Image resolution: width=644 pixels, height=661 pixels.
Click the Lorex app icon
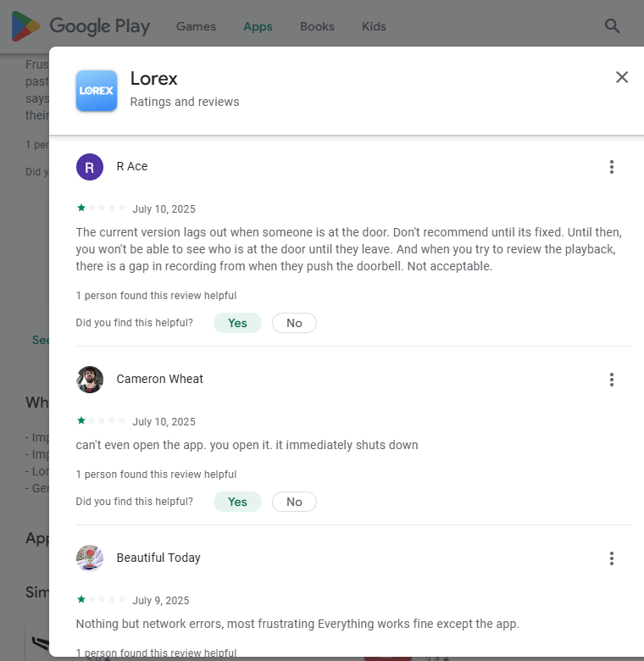pyautogui.click(x=97, y=91)
